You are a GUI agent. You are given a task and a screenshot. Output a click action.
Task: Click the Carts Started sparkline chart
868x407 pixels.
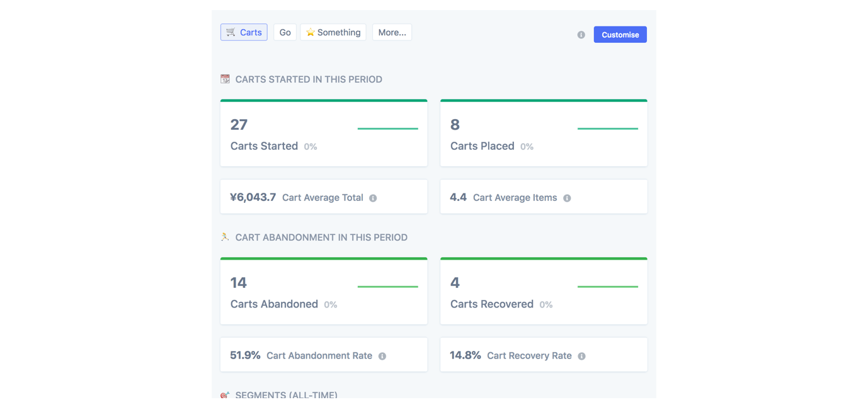coord(387,129)
